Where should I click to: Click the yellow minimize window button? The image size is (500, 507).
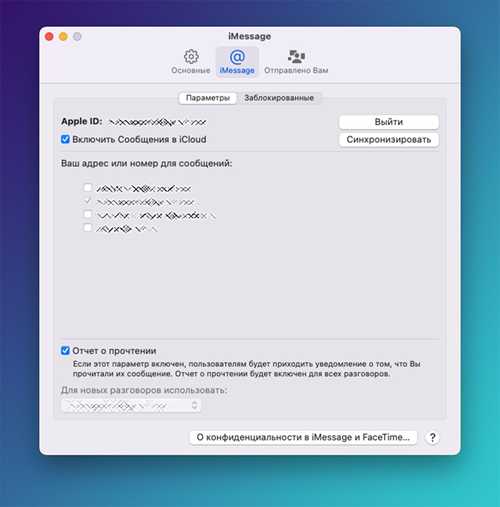point(63,36)
